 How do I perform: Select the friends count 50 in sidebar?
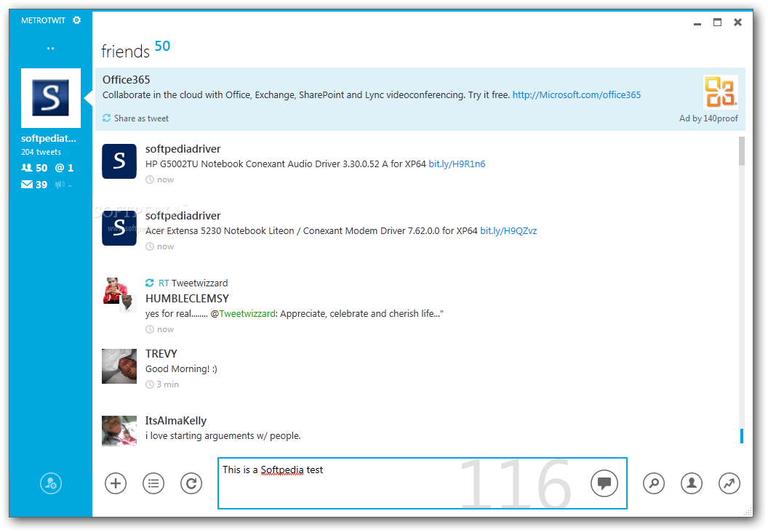(34, 168)
